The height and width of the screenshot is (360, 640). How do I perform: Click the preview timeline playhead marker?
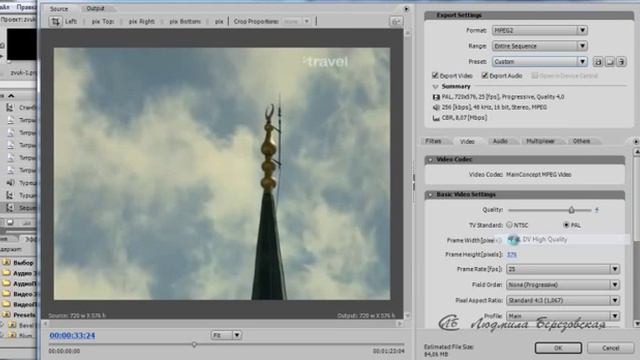194,344
